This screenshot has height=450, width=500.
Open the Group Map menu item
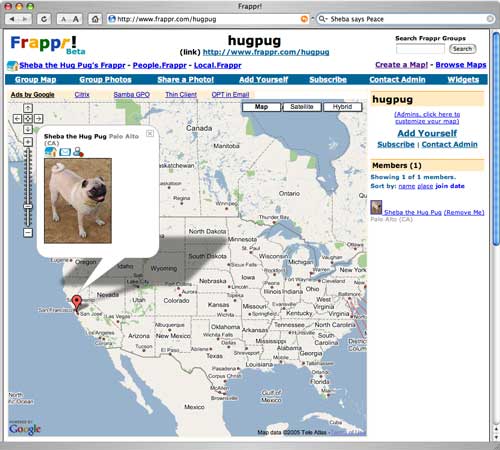point(36,80)
